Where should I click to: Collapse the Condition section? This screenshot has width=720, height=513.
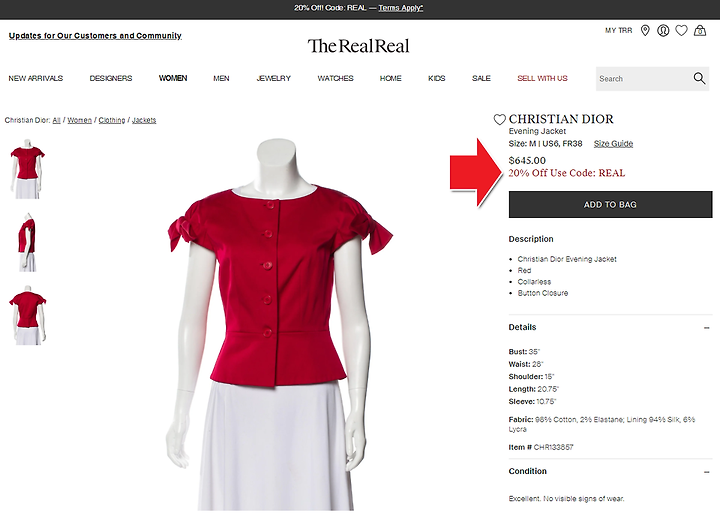point(706,472)
